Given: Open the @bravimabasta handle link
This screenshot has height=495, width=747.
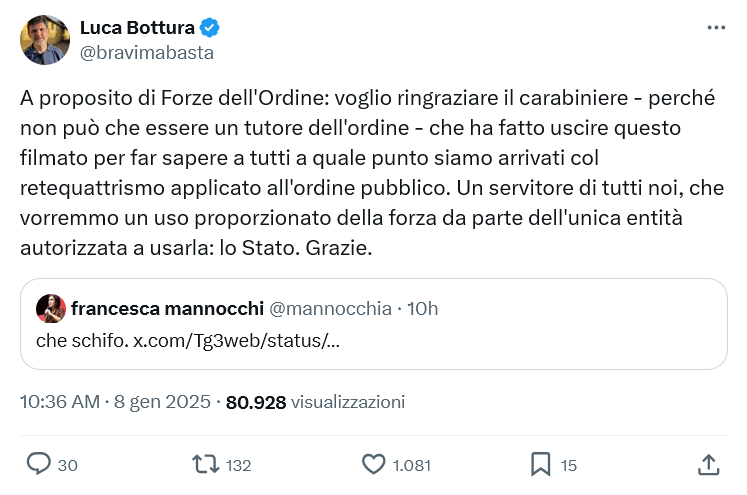Looking at the screenshot, I should pyautogui.click(x=146, y=52).
